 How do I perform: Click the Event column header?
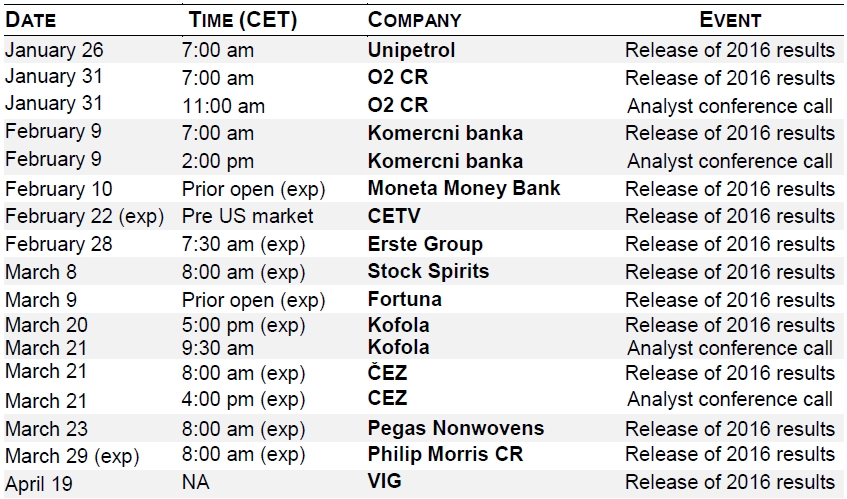(x=730, y=20)
